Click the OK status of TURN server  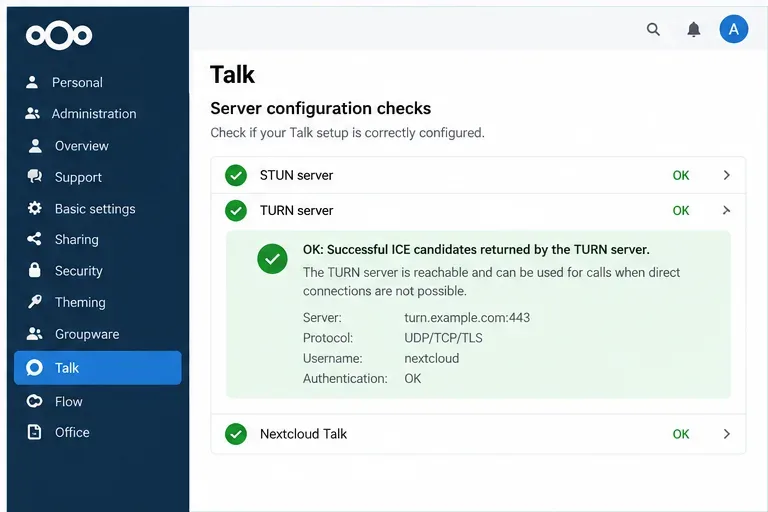pyautogui.click(x=681, y=211)
